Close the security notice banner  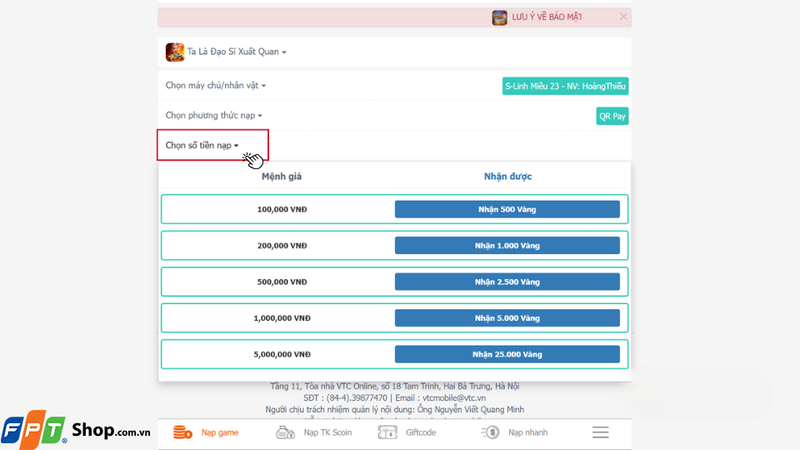[x=623, y=16]
